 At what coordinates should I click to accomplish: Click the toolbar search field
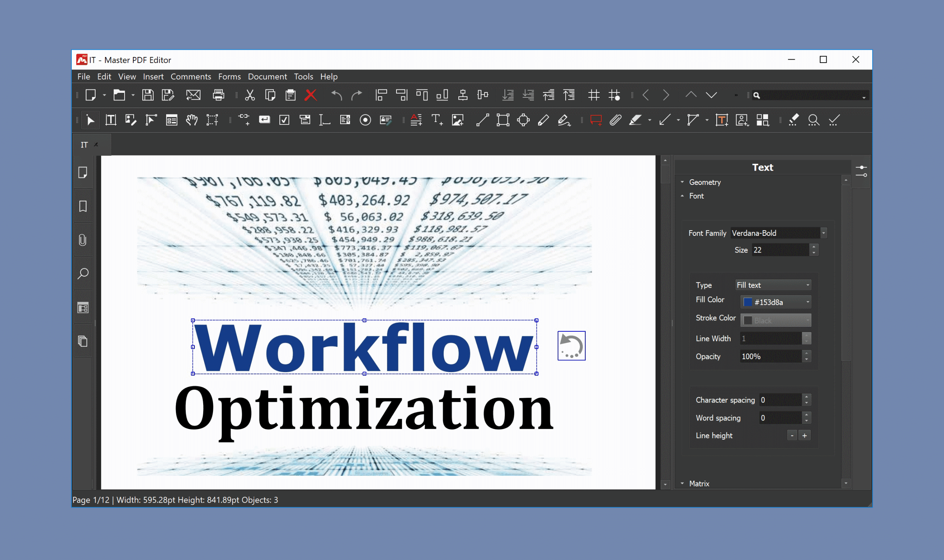(x=810, y=95)
